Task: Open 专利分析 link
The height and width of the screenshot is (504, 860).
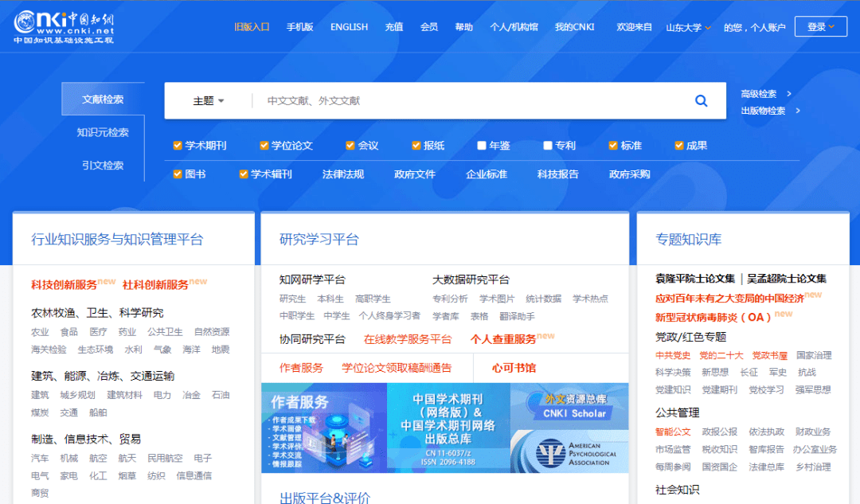Action: [x=450, y=299]
